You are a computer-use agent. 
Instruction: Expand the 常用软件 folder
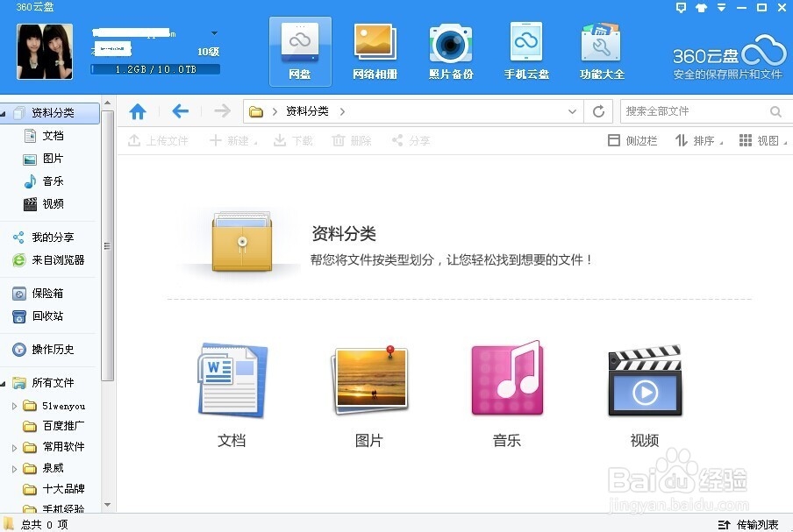[14, 448]
